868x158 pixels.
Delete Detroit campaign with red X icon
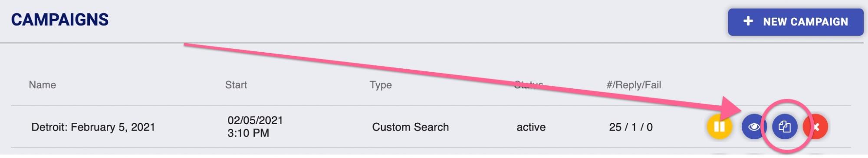pyautogui.click(x=816, y=127)
